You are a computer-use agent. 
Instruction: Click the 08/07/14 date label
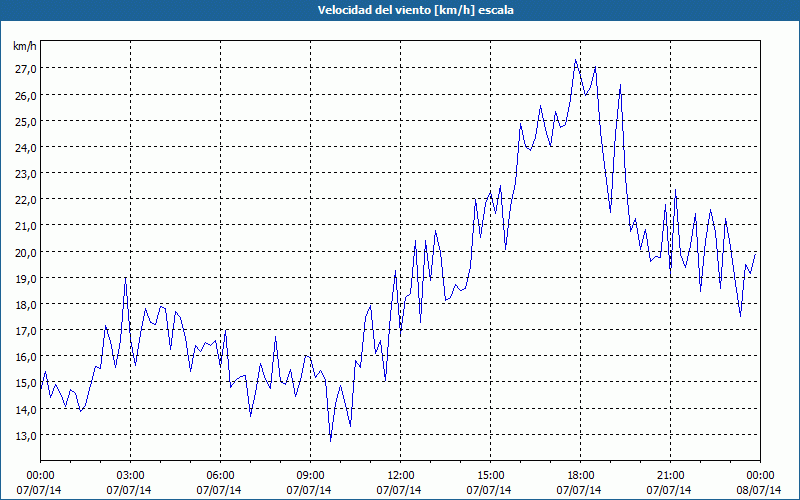tap(759, 490)
